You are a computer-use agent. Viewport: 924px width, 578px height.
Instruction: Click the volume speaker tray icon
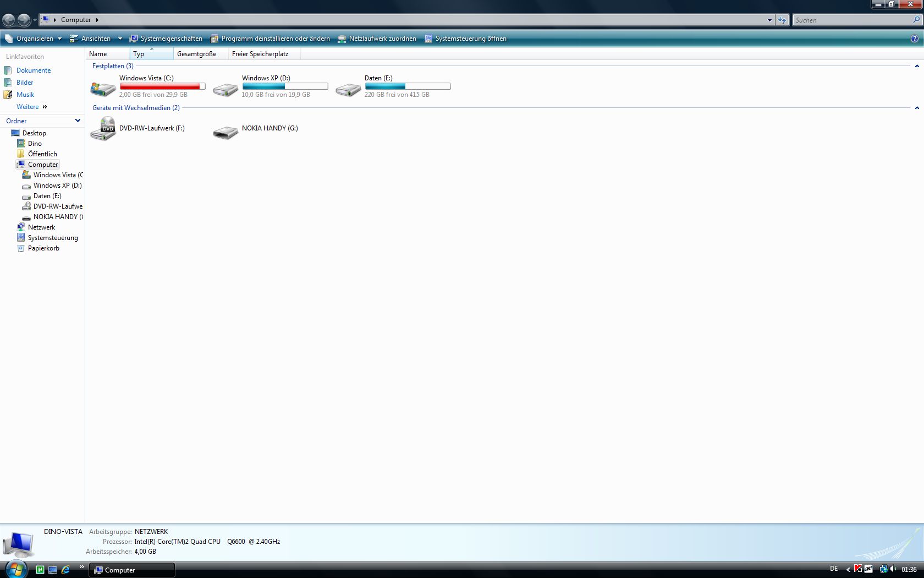point(893,569)
